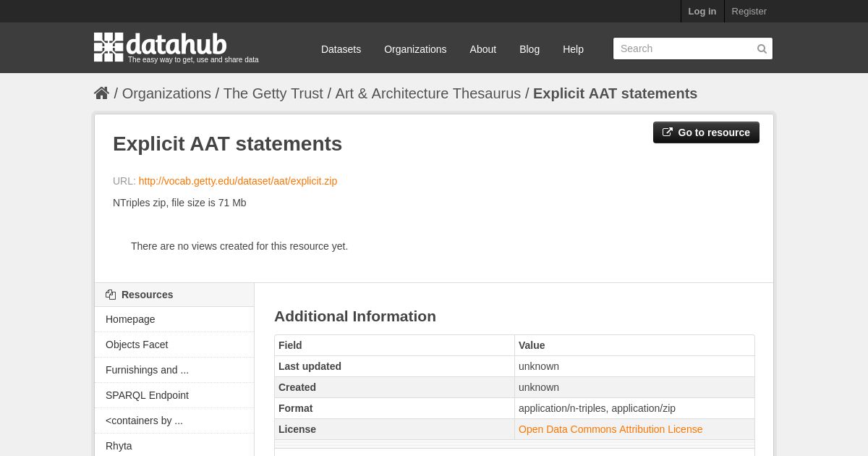Go to the About page
Image resolution: width=868 pixels, height=456 pixels.
point(483,49)
